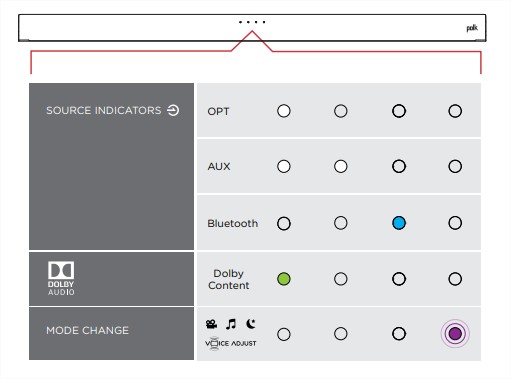Click the Dolby Content label
Viewport: 511px width, 379px height.
[x=229, y=279]
